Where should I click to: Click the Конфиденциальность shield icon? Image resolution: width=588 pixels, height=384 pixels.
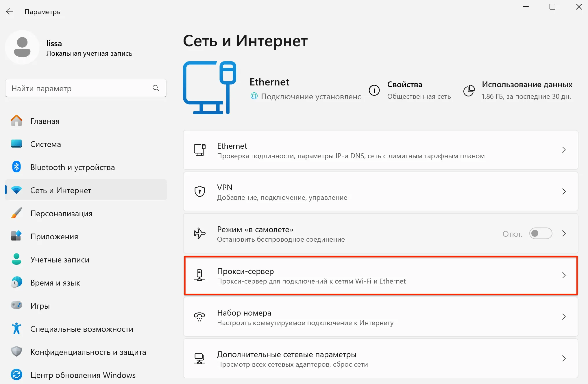(x=16, y=352)
